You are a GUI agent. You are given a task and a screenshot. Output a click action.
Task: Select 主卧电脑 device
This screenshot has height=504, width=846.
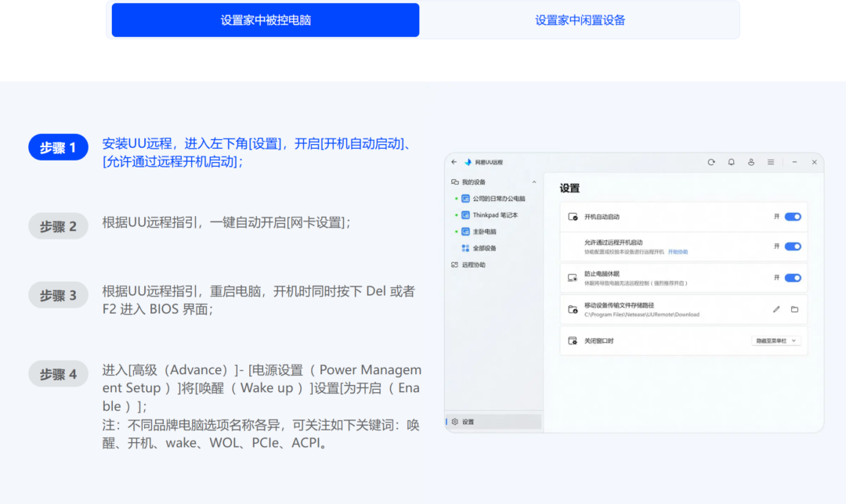pyautogui.click(x=484, y=232)
